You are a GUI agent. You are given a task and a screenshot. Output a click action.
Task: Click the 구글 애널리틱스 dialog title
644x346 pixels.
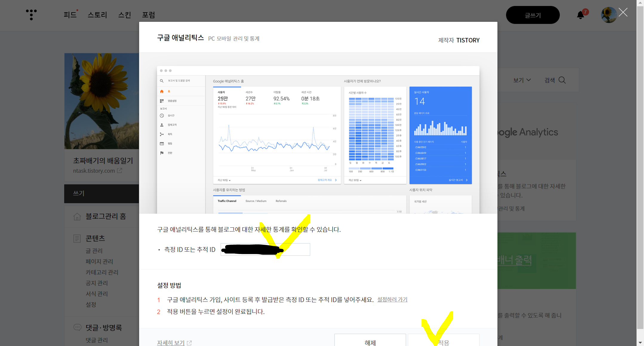(181, 38)
